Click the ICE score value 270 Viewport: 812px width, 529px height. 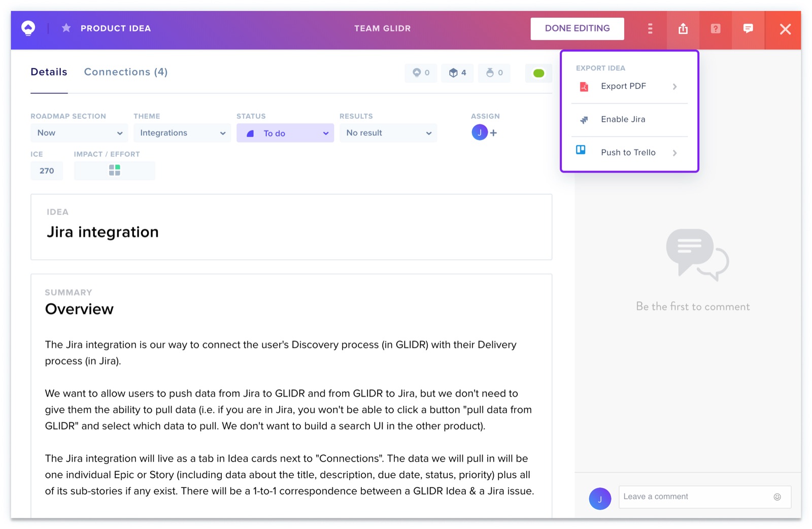pyautogui.click(x=47, y=171)
